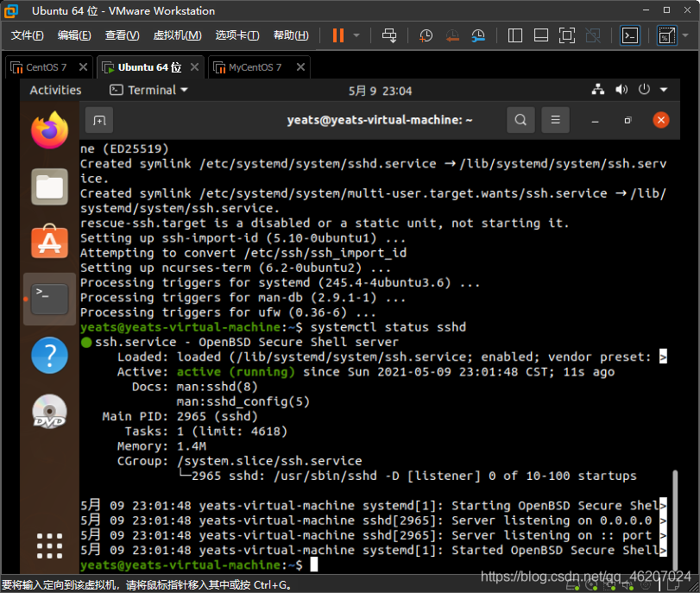This screenshot has height=593, width=700.
Task: Close the CentOS 7 tab
Action: point(83,67)
